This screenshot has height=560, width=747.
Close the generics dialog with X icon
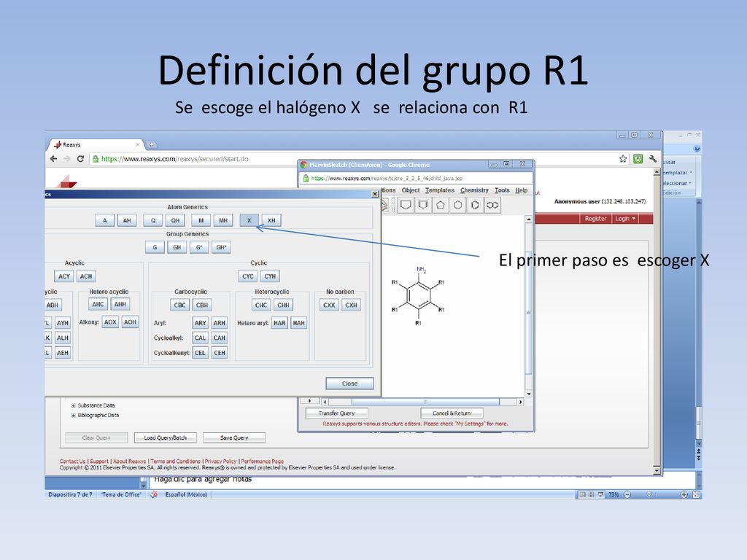pos(375,194)
